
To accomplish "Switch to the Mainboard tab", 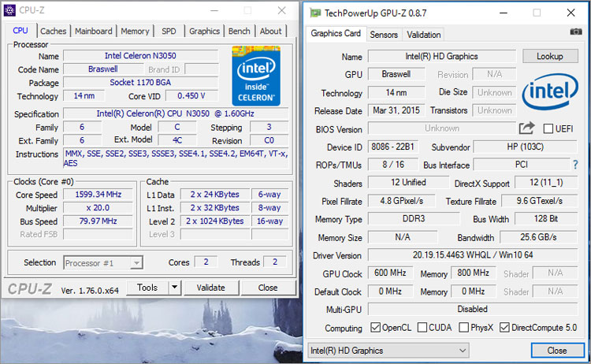I will click(x=94, y=32).
